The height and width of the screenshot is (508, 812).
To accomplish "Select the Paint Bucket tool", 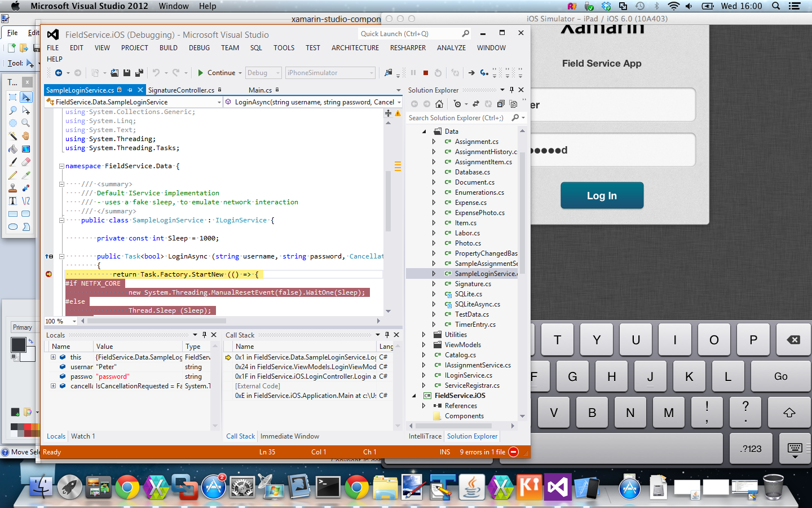I will click(x=13, y=149).
